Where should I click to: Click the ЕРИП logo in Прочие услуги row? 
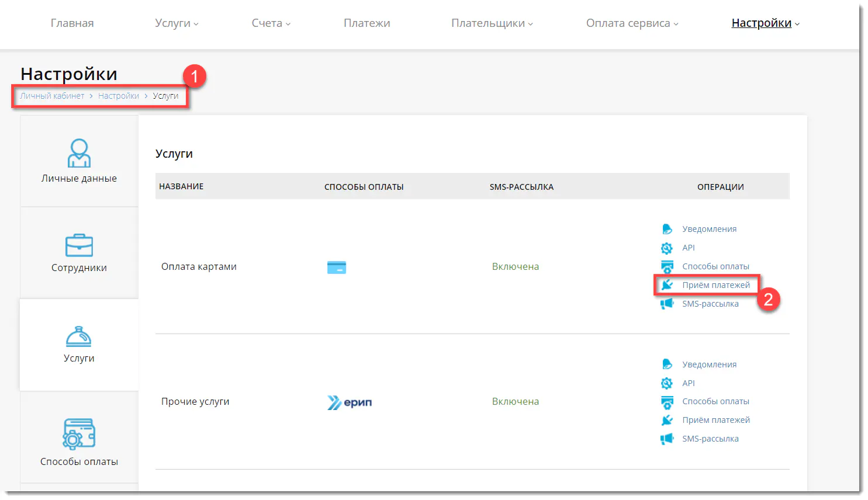350,402
